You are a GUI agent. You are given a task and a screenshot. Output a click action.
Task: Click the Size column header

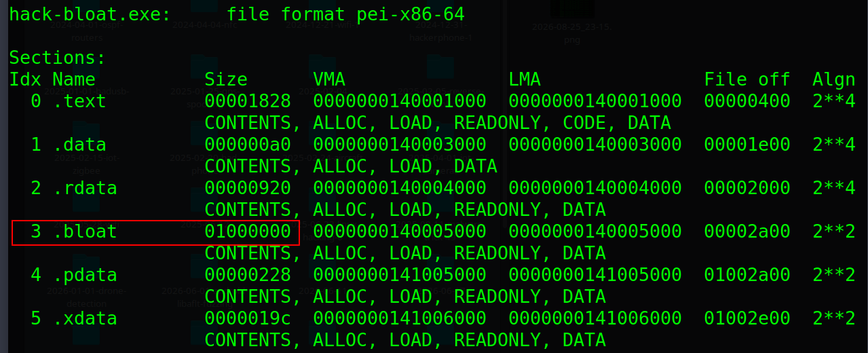click(226, 79)
